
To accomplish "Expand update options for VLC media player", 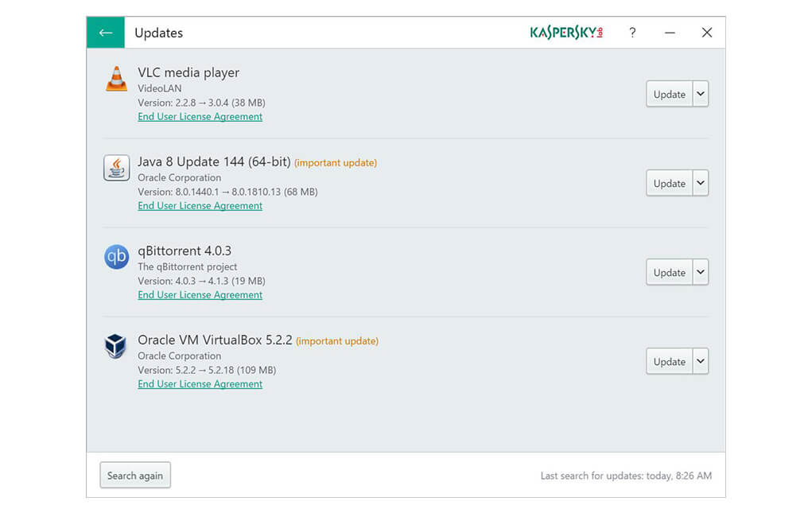I will [x=701, y=94].
